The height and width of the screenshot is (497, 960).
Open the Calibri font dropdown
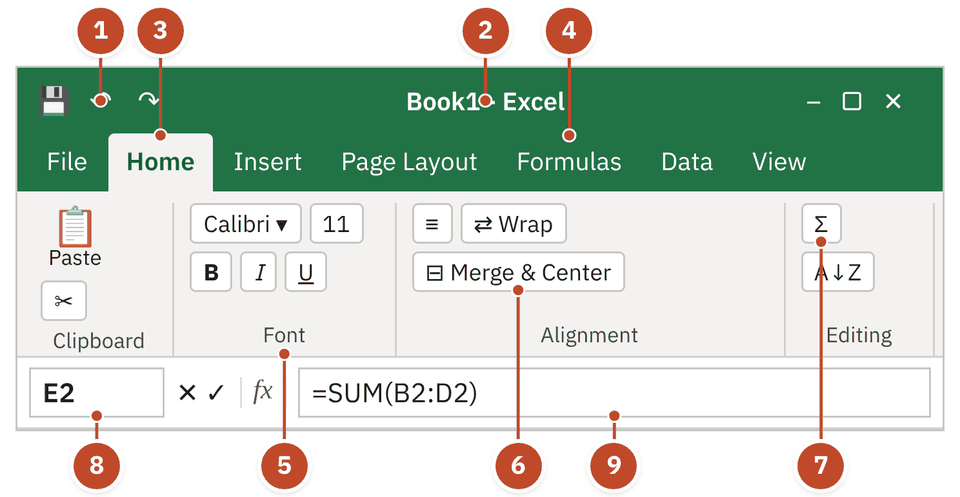246,224
